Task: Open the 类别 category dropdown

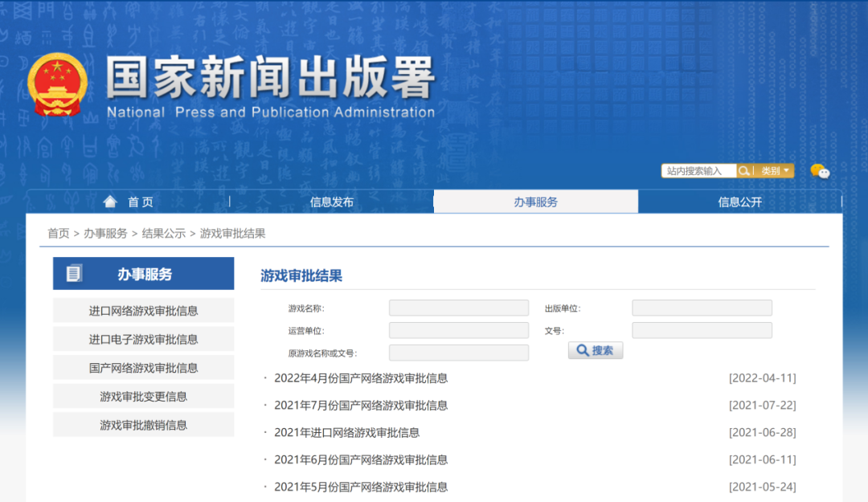Action: pos(773,170)
